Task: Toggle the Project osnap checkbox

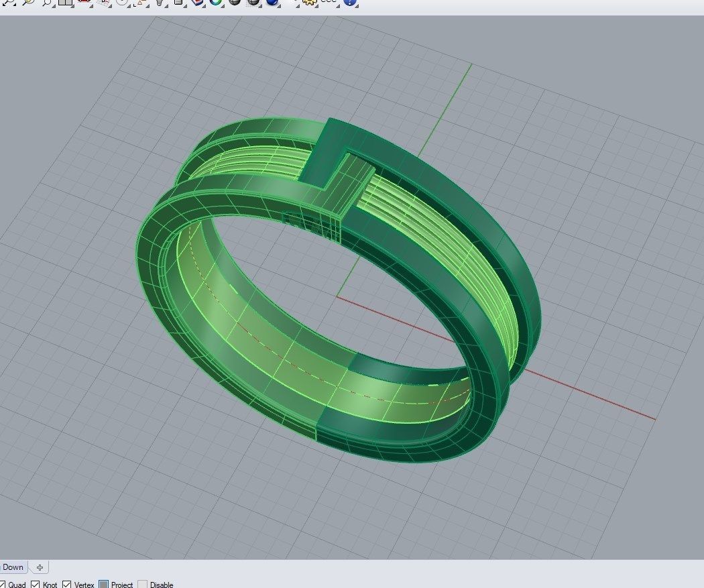Action: [103, 585]
